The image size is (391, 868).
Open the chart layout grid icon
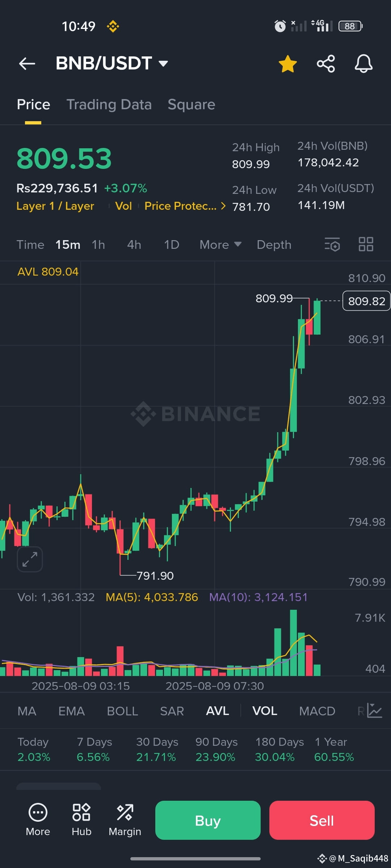click(366, 244)
